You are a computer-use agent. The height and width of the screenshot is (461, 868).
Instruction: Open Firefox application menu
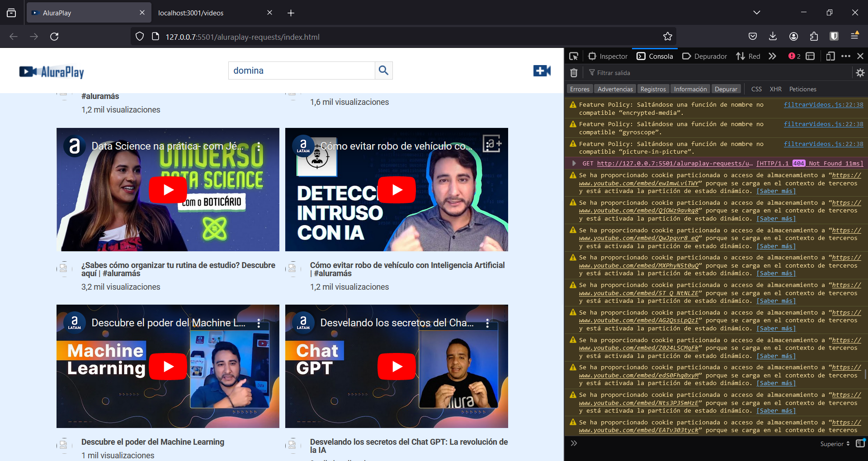tap(854, 36)
